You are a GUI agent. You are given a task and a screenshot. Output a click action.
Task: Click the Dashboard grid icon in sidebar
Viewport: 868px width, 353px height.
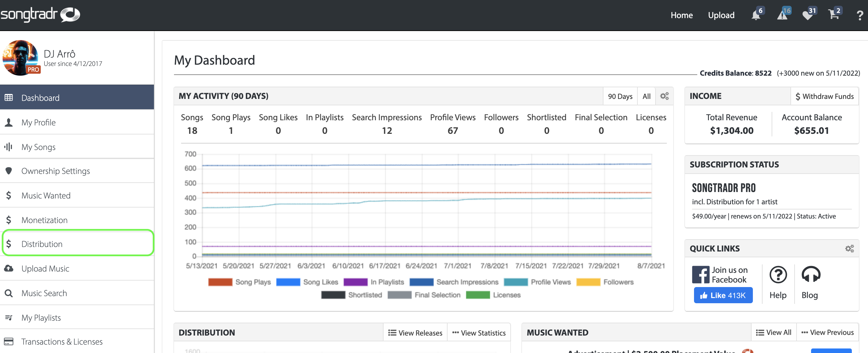(9, 98)
